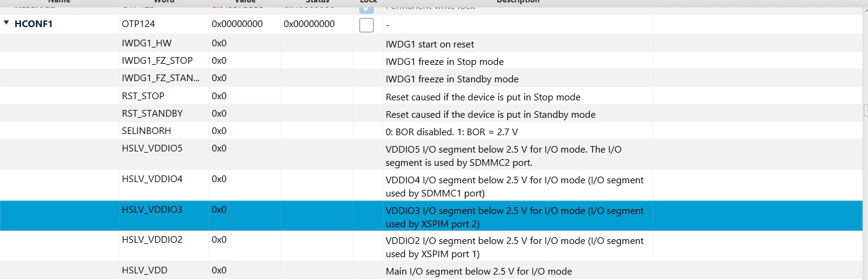
Task: Select the HSLV_VDD field
Action: tap(145, 270)
